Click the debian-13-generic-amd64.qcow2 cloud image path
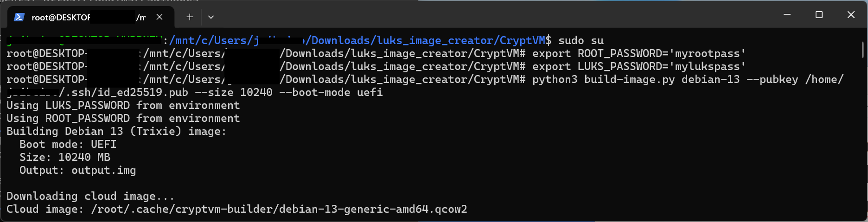This screenshot has height=222, width=868. 279,209
